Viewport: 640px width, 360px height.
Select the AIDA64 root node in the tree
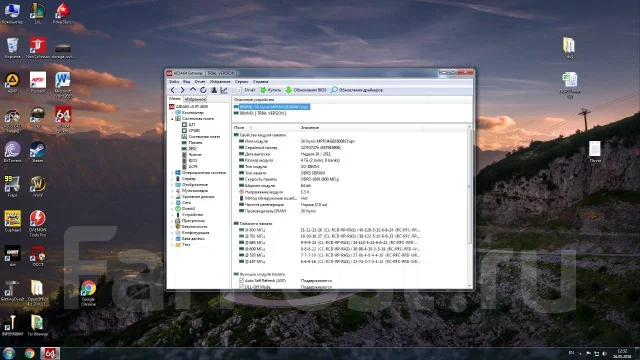pyautogui.click(x=189, y=107)
